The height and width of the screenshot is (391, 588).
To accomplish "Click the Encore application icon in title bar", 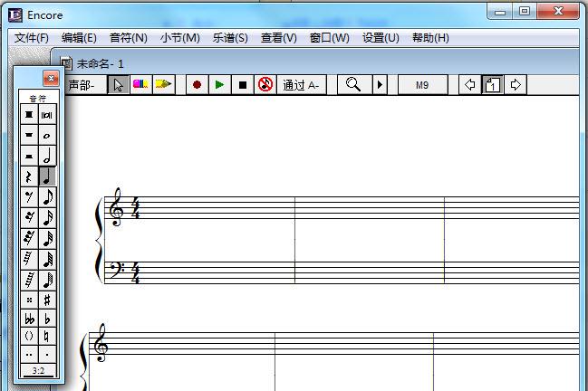I will 15,15.
